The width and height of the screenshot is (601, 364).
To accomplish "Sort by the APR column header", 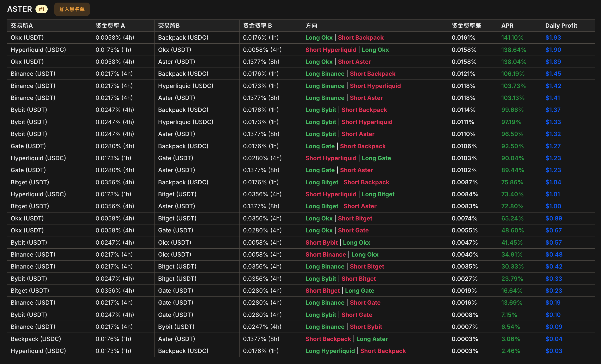I will [x=507, y=26].
